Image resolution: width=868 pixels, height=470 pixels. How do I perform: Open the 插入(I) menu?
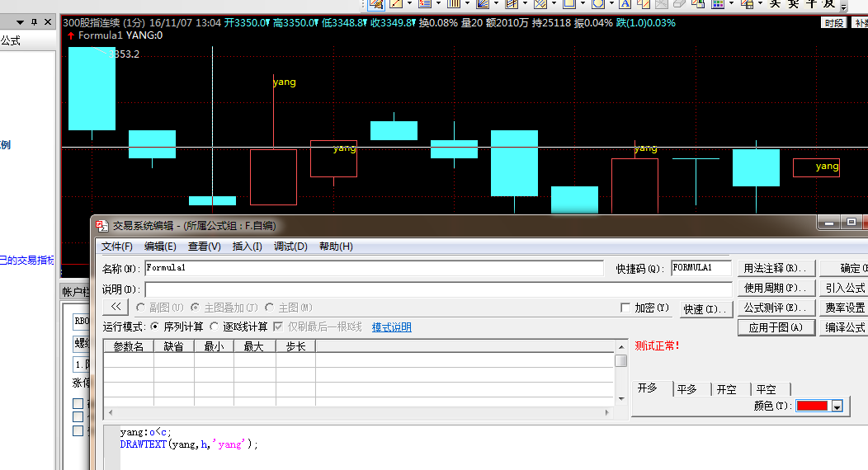tap(248, 247)
